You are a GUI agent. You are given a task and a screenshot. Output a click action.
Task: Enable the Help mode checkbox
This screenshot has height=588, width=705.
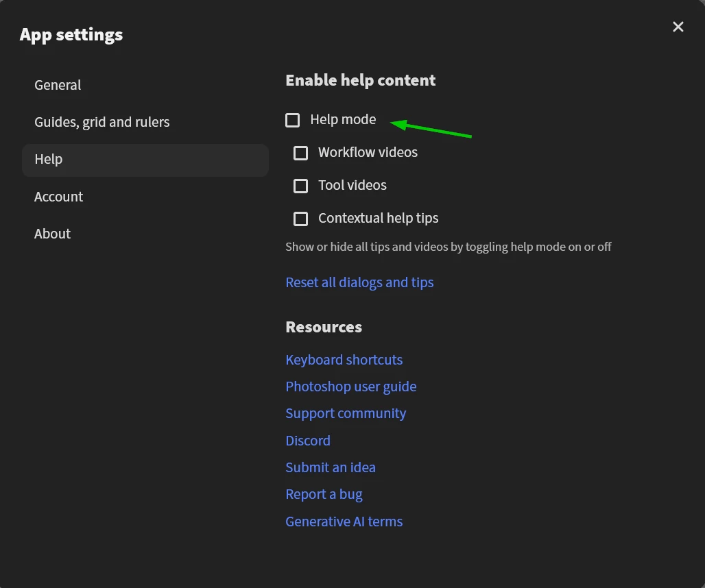293,120
